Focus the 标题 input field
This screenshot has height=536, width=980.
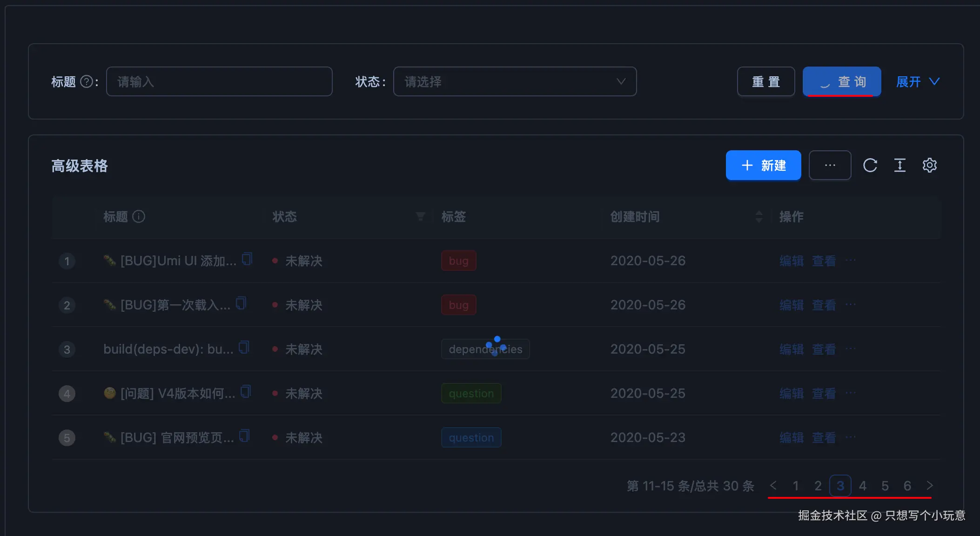pos(219,82)
